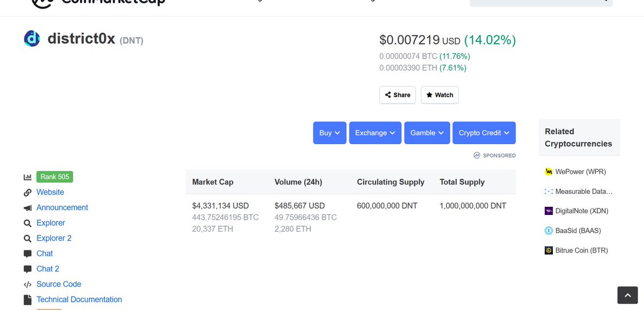Screen dimensions: 644x310
Task: Click the Measurable Data coin logo icon
Action: pyautogui.click(x=548, y=191)
